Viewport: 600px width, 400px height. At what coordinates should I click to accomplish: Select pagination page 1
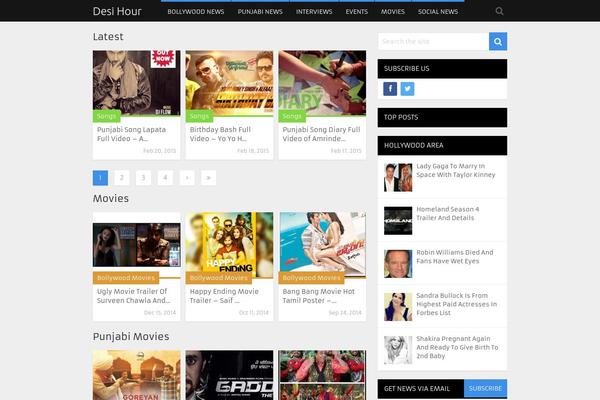point(100,178)
